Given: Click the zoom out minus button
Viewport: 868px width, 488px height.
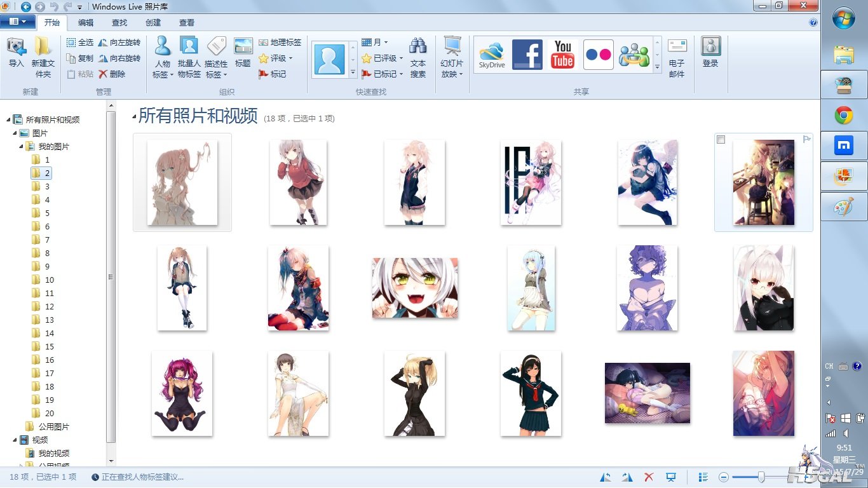Looking at the screenshot, I should pos(724,477).
